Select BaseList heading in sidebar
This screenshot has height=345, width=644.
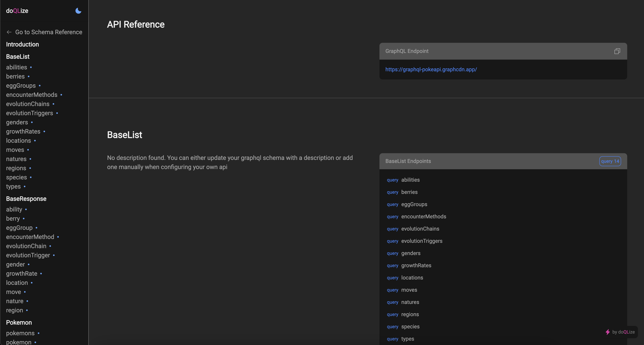click(x=18, y=57)
